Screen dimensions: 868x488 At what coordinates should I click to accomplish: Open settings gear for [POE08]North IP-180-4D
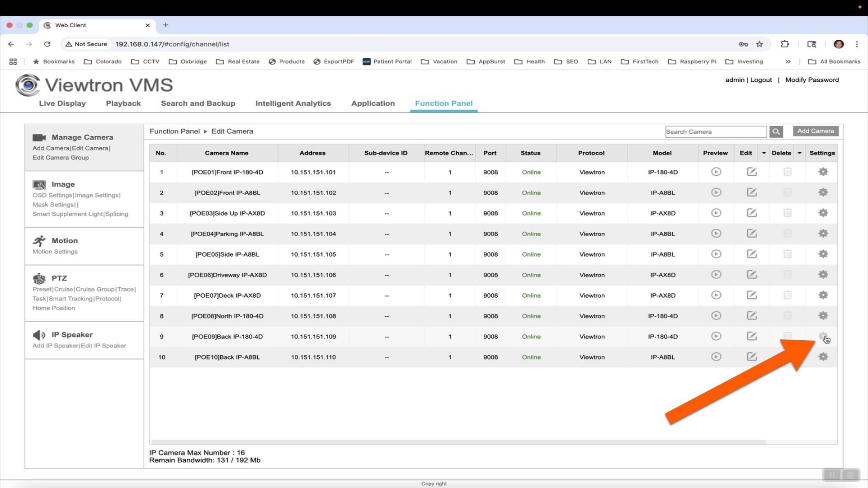tap(823, 316)
